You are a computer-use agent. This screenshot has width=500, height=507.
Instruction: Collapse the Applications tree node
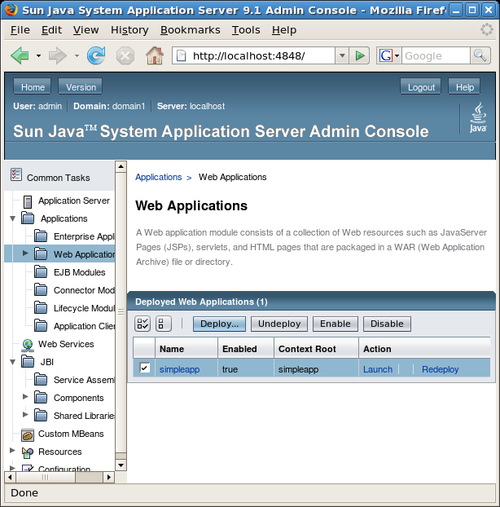pyautogui.click(x=13, y=219)
